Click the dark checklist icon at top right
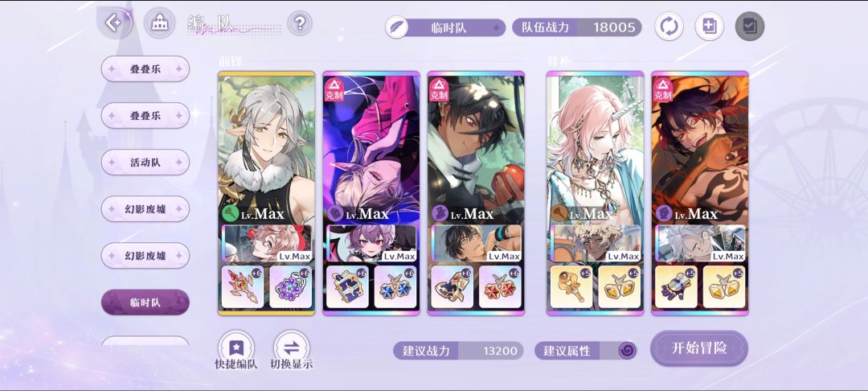The height and width of the screenshot is (391, 868). (750, 27)
